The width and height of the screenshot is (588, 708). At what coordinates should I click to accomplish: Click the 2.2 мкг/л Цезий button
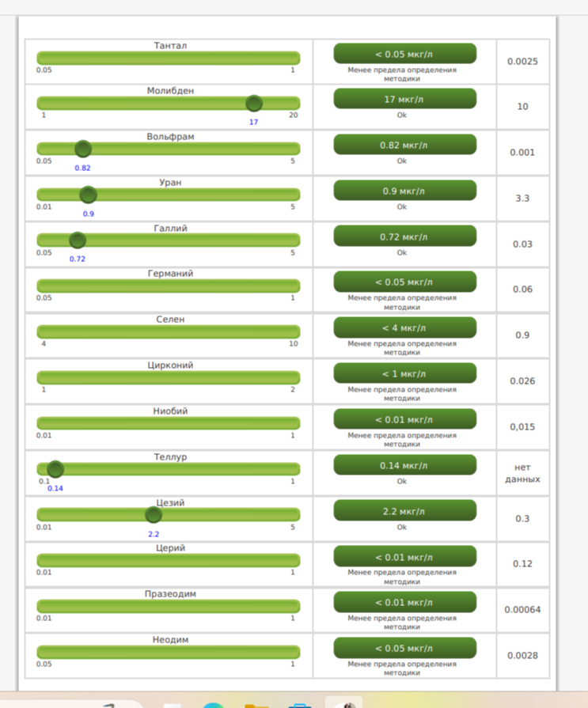[404, 511]
